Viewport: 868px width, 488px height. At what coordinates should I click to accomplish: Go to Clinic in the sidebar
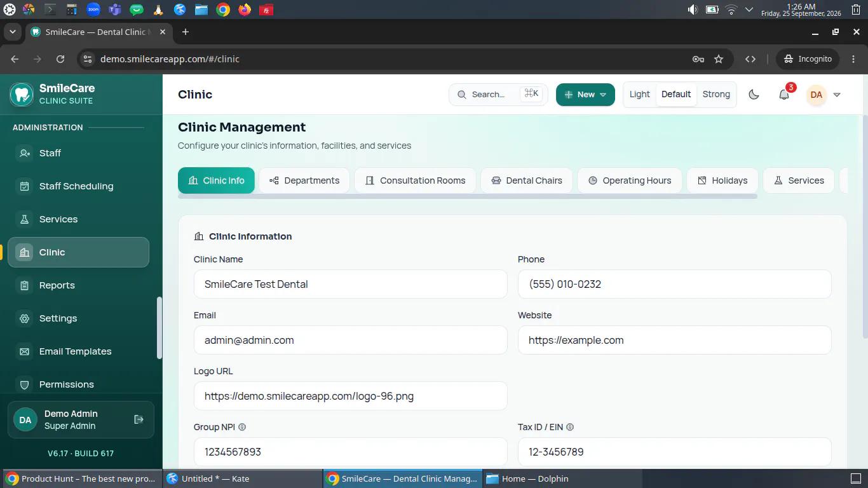point(78,252)
